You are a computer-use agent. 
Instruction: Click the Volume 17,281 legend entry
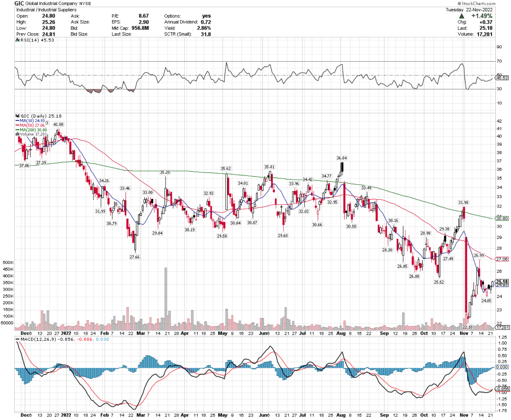tap(31, 134)
